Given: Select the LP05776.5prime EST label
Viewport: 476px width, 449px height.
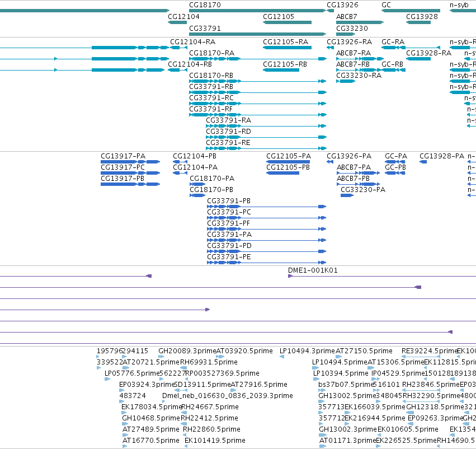Looking at the screenshot, I should click(132, 373).
